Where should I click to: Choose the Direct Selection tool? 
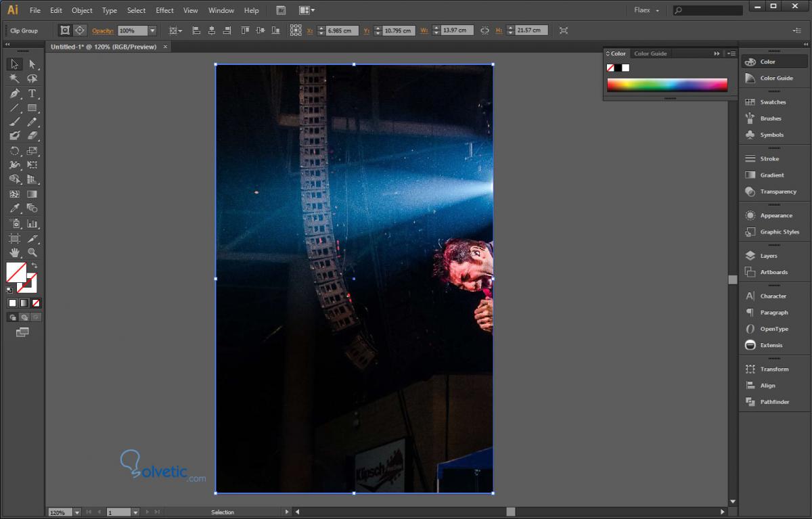32,64
